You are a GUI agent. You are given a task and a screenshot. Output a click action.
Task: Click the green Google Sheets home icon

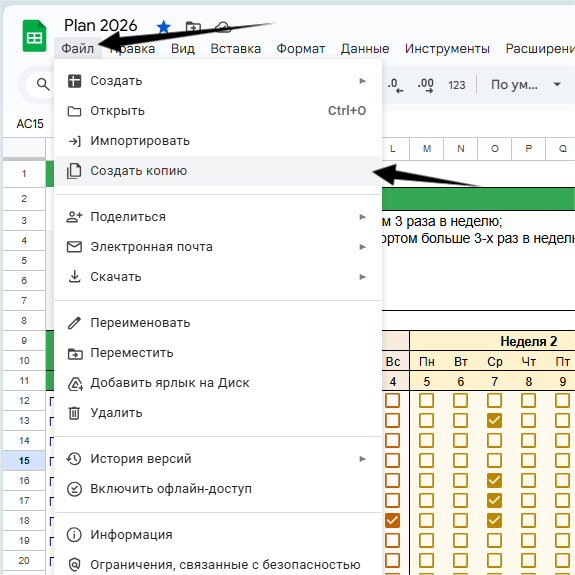pyautogui.click(x=34, y=36)
